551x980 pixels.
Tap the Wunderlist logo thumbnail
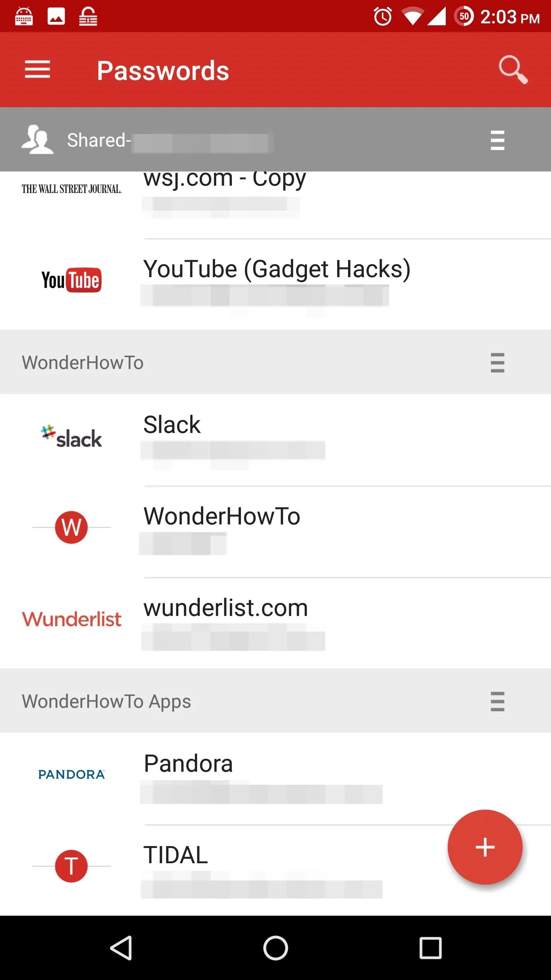tap(72, 619)
